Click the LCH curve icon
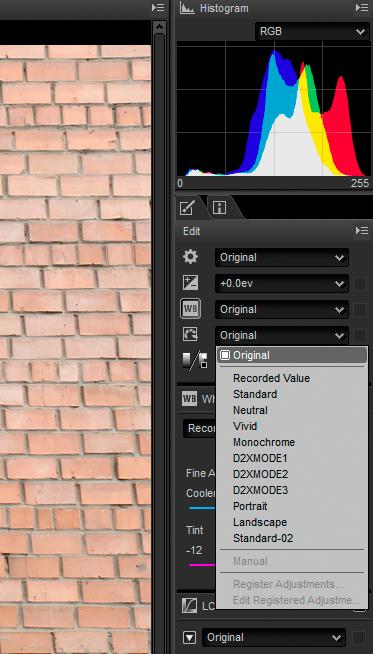 click(x=189, y=606)
